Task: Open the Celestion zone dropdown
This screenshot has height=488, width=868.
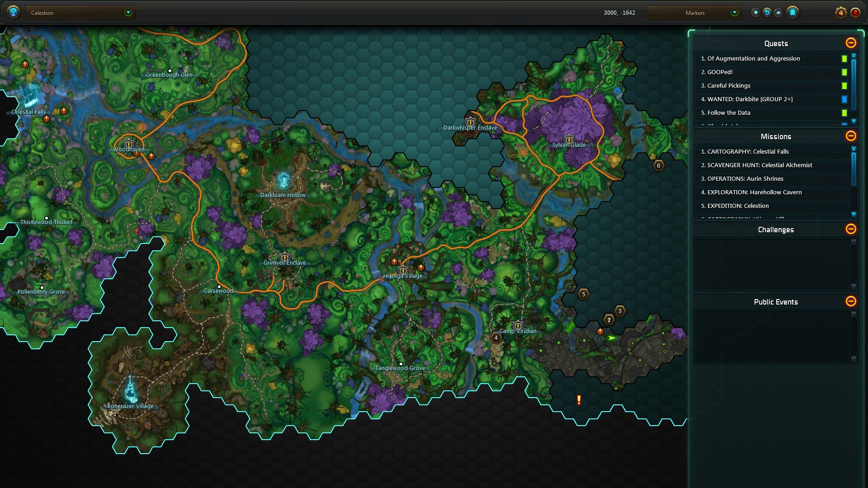Action: click(80, 13)
